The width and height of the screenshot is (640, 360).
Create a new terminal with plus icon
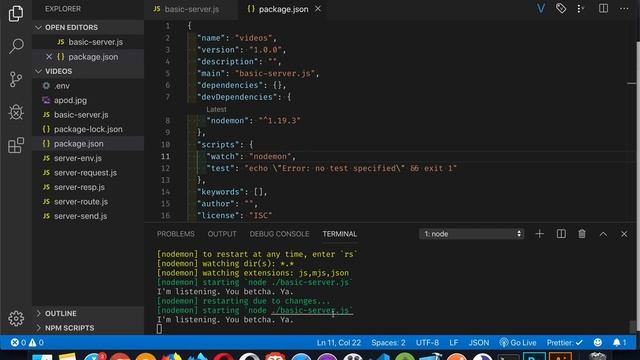pos(540,234)
